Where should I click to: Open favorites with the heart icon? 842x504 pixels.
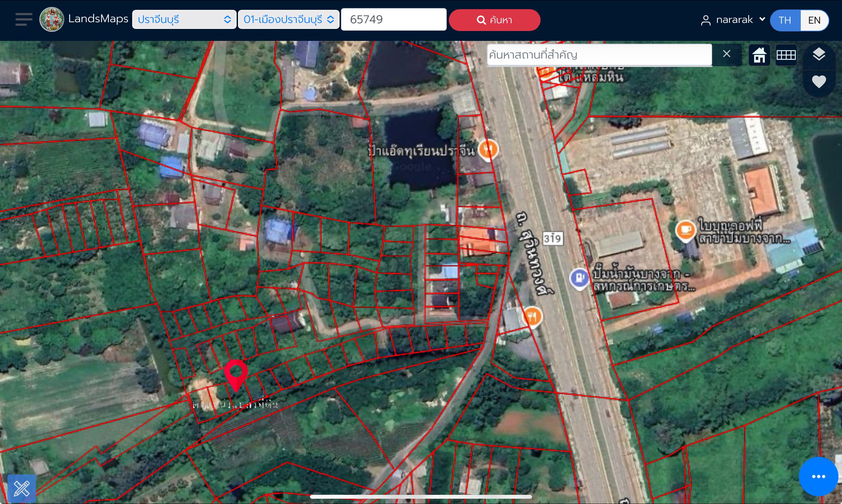[819, 82]
